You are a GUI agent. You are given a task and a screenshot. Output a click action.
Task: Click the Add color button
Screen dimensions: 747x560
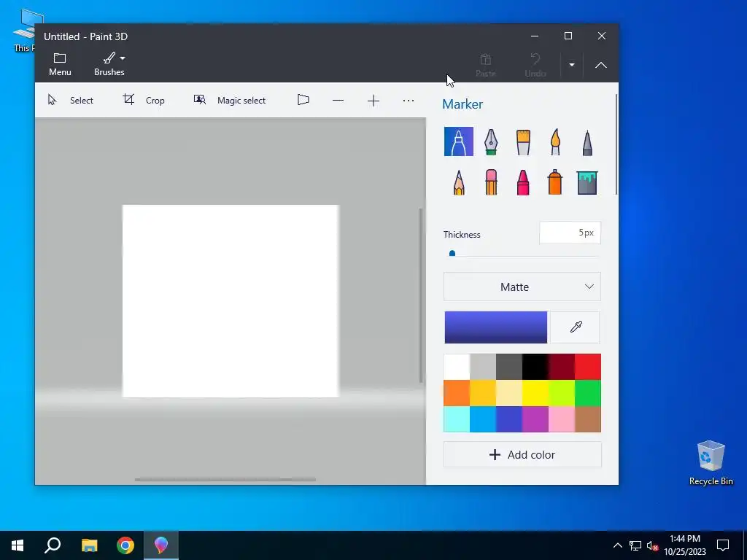pos(522,455)
